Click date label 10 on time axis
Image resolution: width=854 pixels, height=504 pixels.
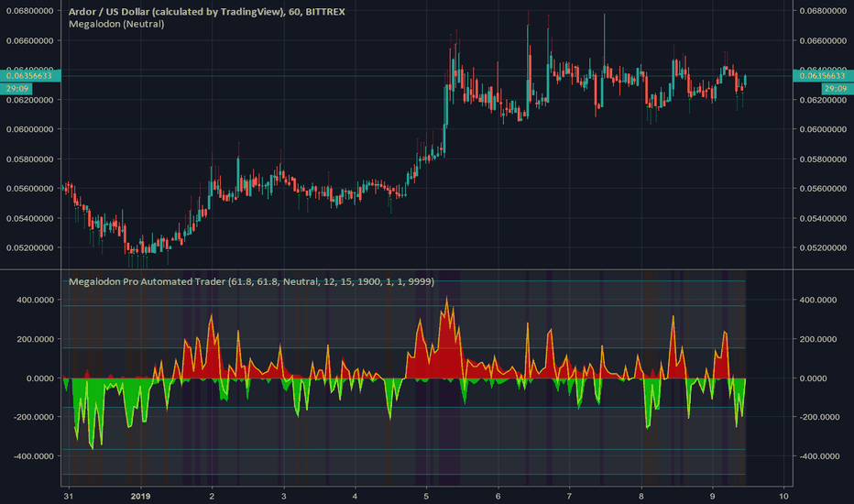point(783,497)
